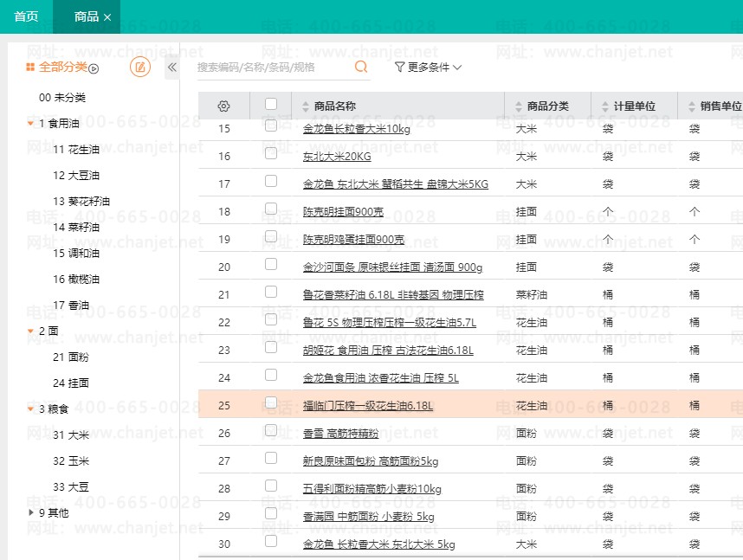Close the 商品 tab
743x560 pixels.
coord(107,17)
